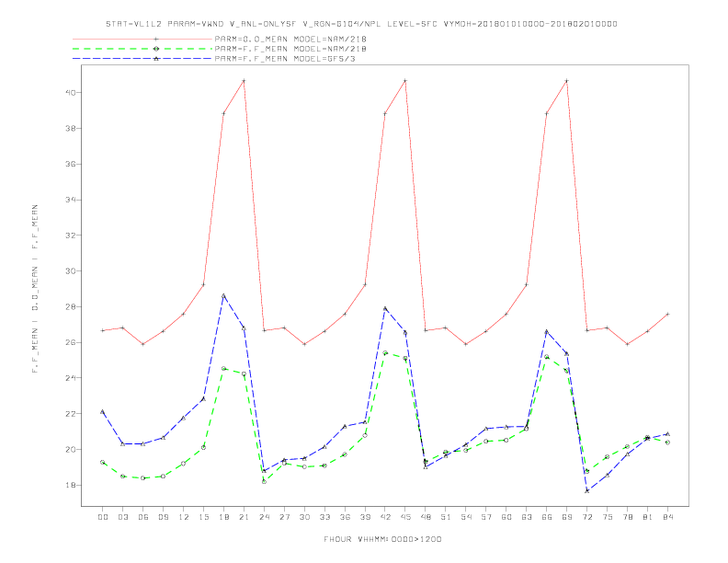Click the x-axis tick label 21
The height and width of the screenshot is (563, 728).
point(244,517)
